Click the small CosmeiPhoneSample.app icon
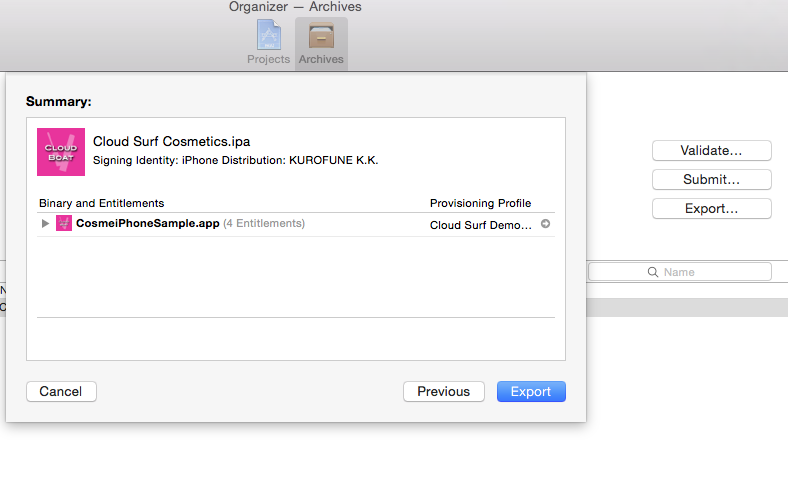Image resolution: width=788 pixels, height=500 pixels. tap(64, 223)
